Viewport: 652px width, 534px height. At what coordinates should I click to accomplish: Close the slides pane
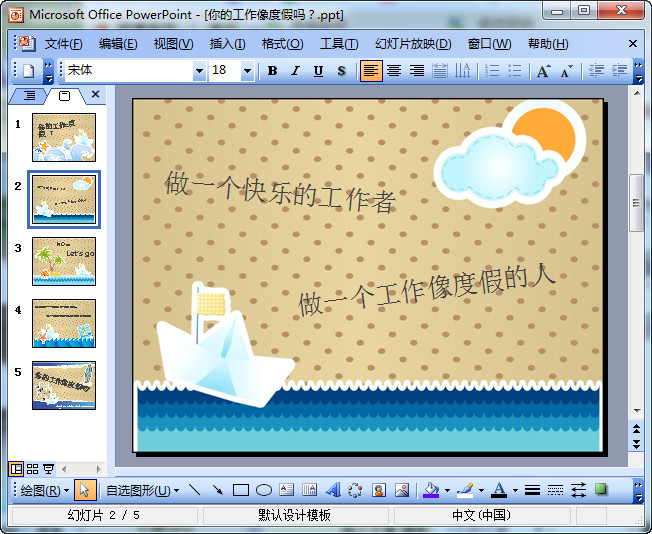(95, 94)
